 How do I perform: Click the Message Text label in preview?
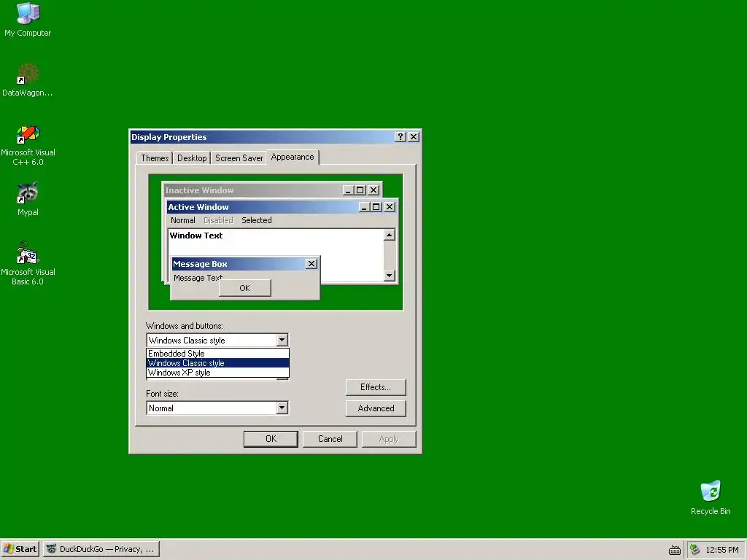click(x=198, y=278)
